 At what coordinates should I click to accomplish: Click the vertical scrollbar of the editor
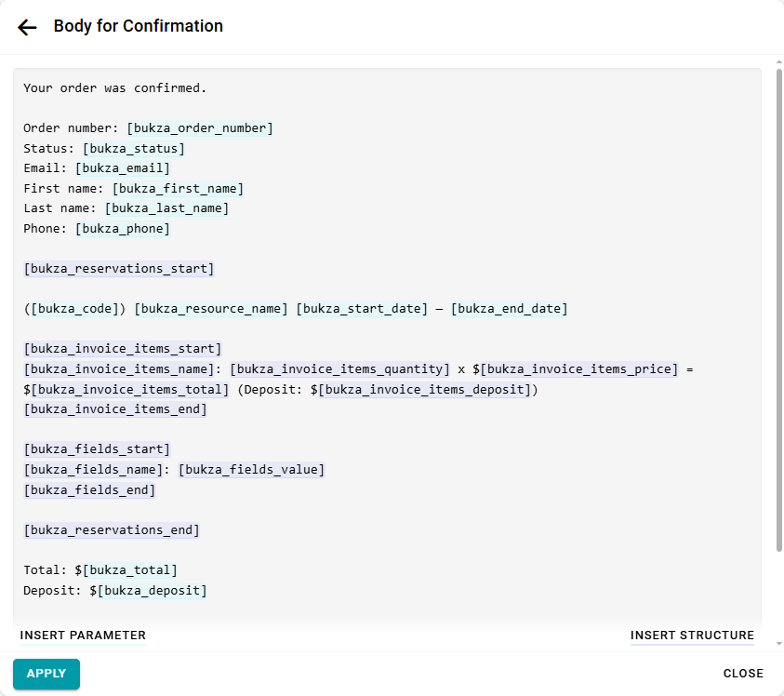[x=779, y=307]
